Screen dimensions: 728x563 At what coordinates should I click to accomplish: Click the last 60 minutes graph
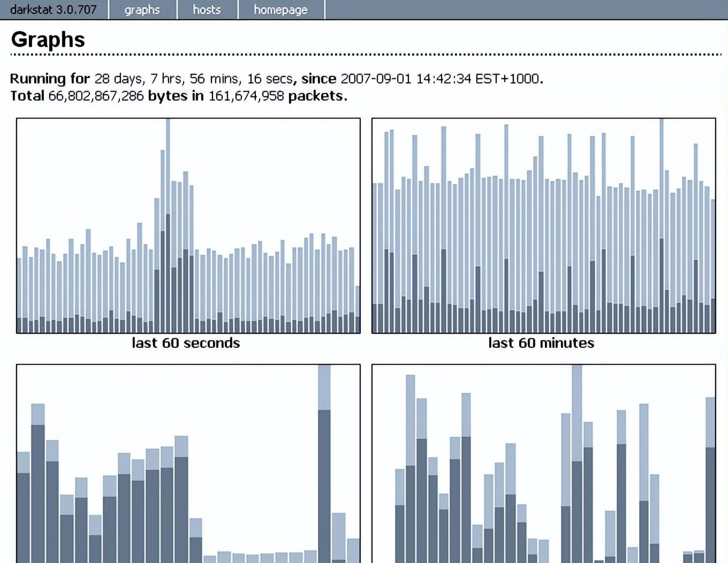[544, 226]
